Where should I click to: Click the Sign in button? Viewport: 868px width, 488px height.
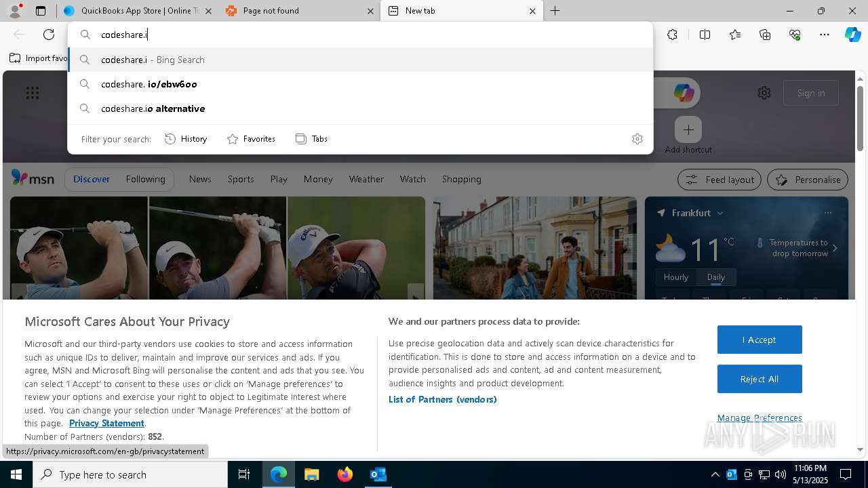811,93
